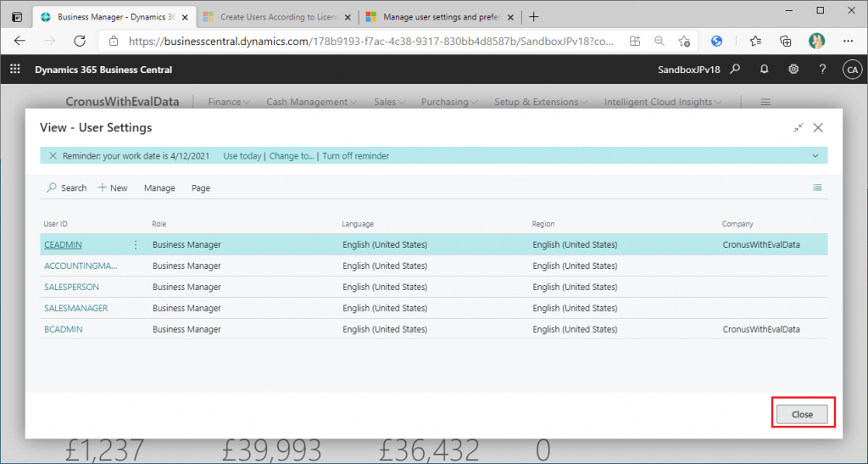
Task: Click the Use today link
Action: [242, 155]
